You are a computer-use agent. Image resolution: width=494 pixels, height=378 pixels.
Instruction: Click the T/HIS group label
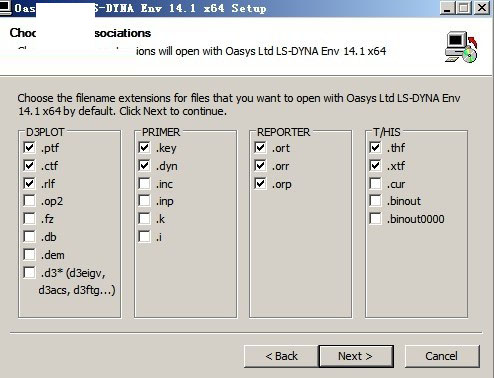tap(387, 132)
